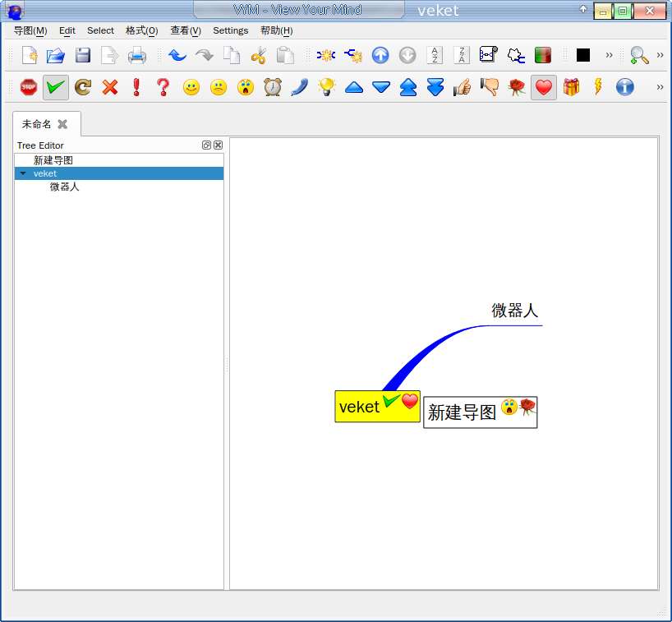672x622 pixels.
Task: Toggle the single blue up arrow flag
Action: coord(354,87)
